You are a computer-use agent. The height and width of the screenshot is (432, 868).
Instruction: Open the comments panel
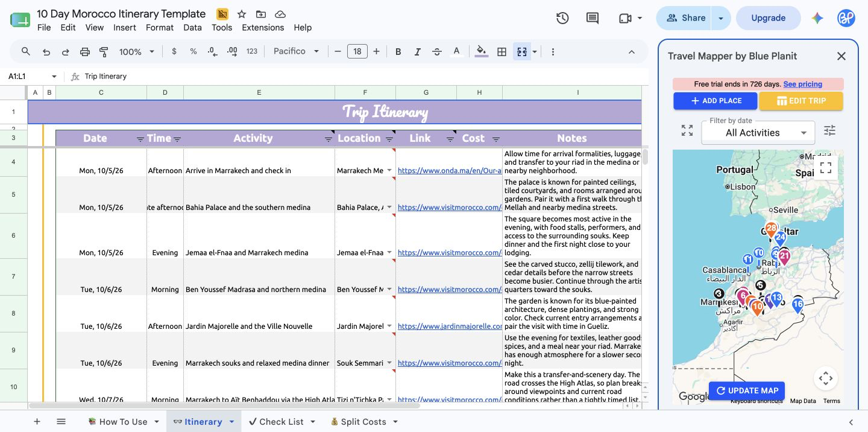[593, 18]
